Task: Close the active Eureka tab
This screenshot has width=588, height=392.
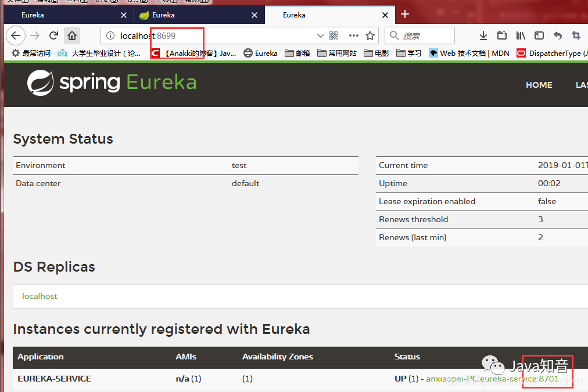Action: coord(385,15)
